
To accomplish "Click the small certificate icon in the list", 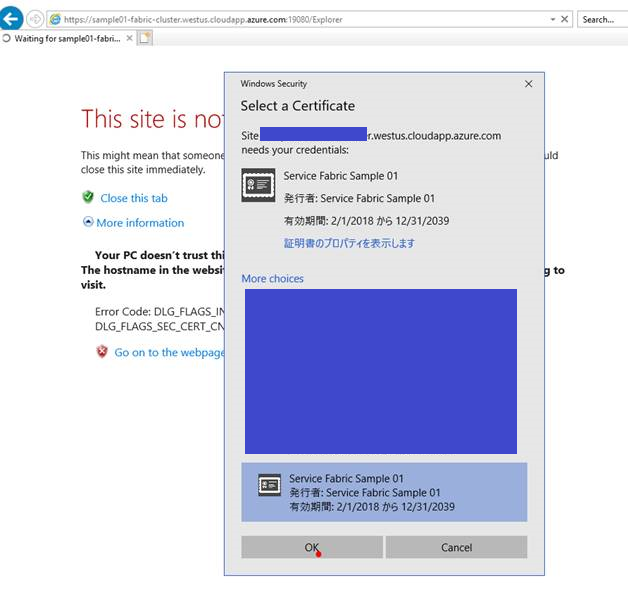I will click(269, 485).
